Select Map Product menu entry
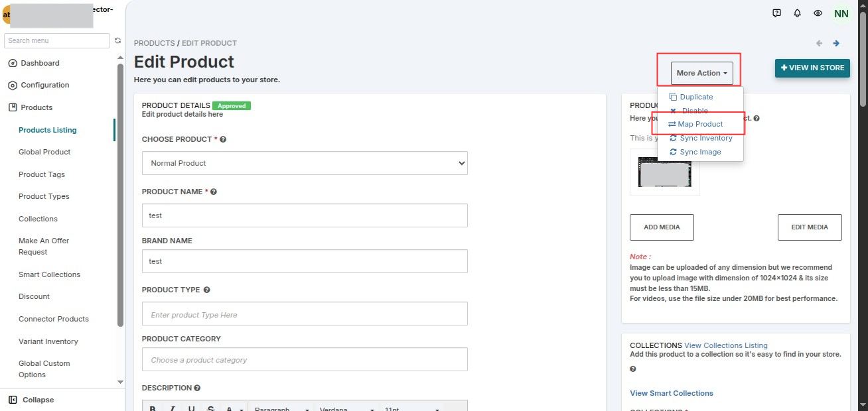868x411 pixels. click(x=701, y=124)
